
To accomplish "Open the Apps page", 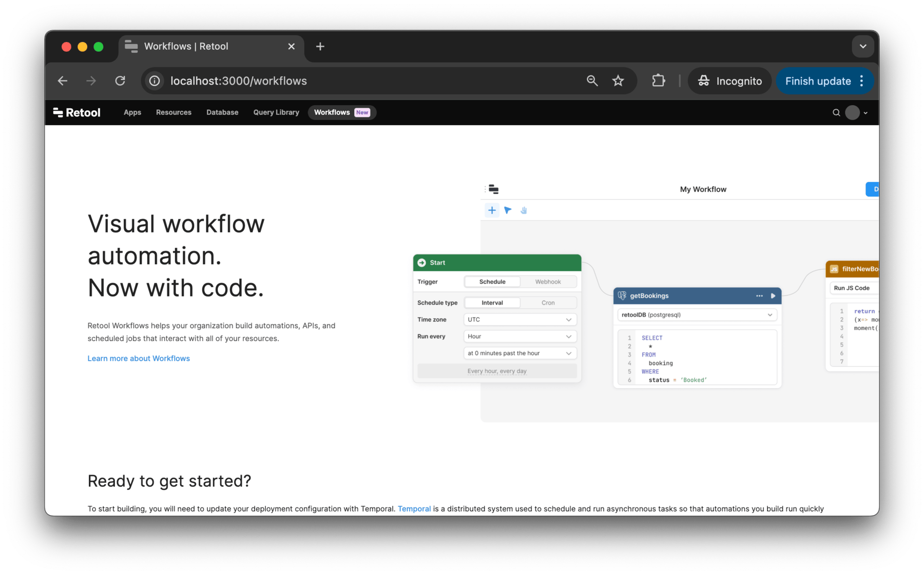I will coord(132,112).
